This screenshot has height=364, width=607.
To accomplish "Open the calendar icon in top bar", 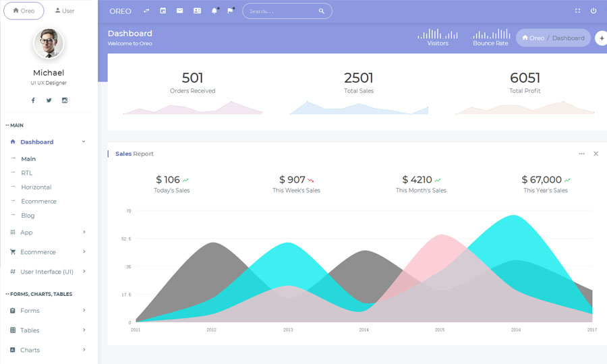I will point(163,11).
